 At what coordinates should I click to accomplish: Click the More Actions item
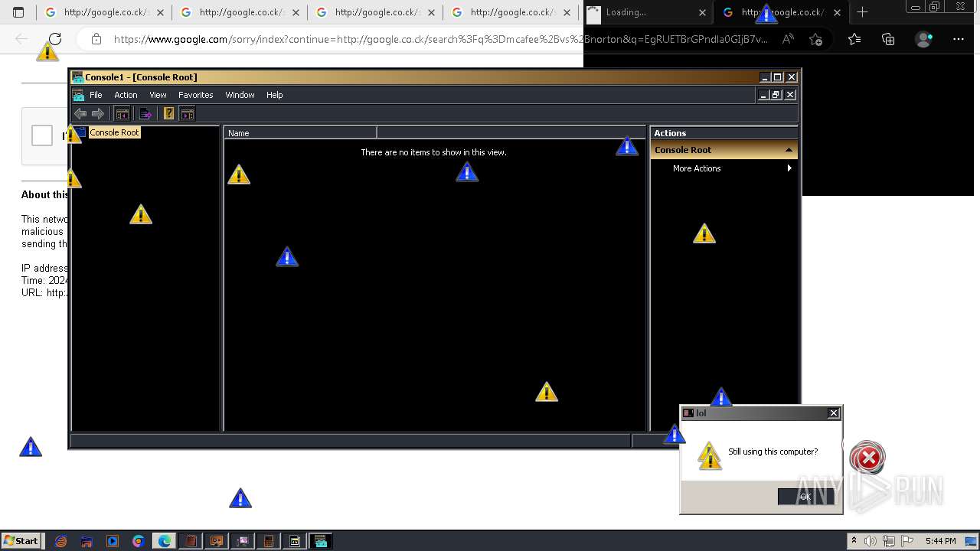coord(697,168)
